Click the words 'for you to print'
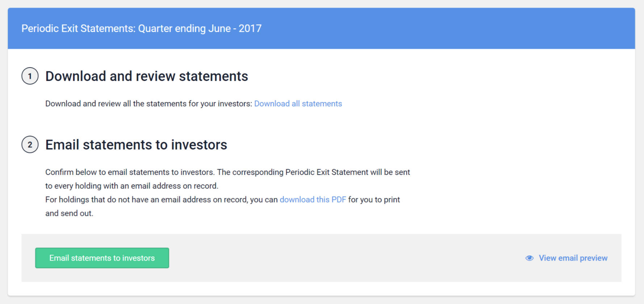 pos(374,200)
